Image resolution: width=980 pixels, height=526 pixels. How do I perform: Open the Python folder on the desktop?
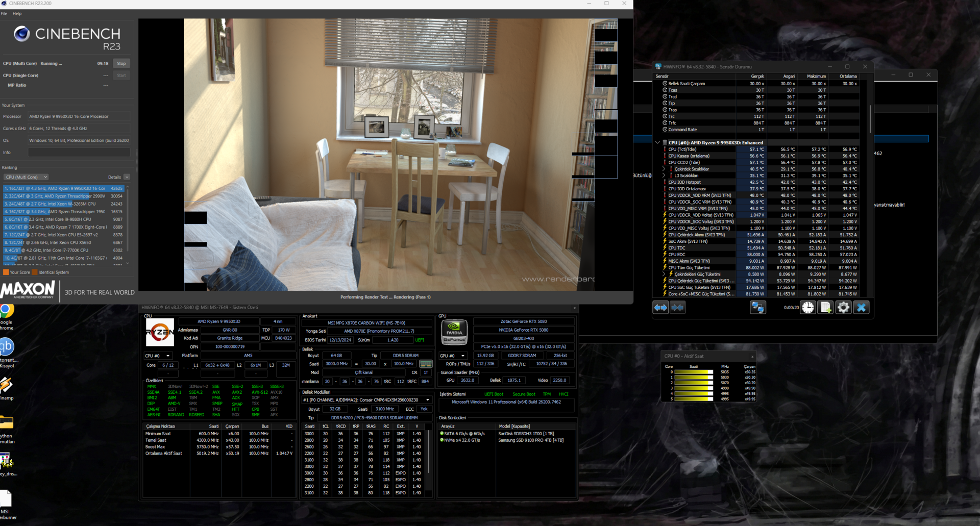tap(7, 429)
